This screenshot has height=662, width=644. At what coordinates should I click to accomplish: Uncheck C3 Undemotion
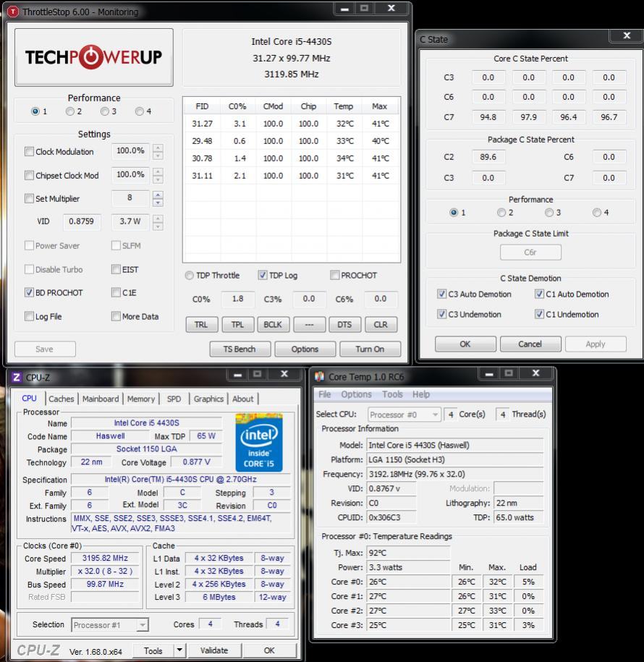coord(441,314)
